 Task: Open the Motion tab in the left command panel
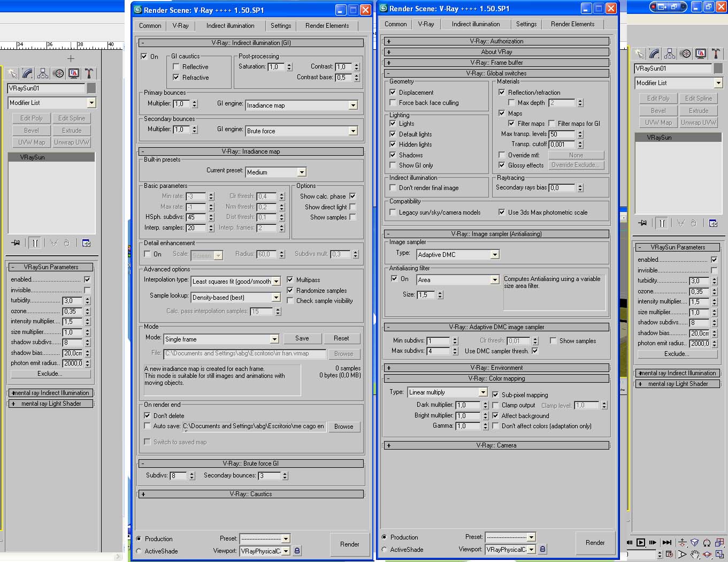tap(58, 73)
